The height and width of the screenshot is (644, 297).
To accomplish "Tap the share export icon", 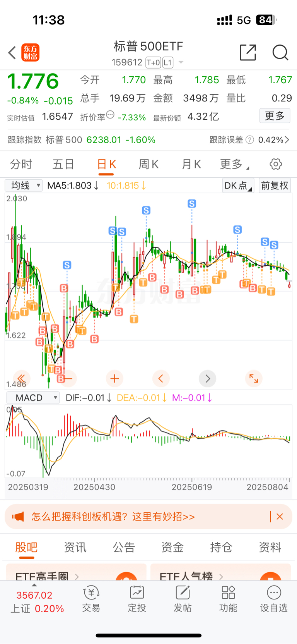I will click(248, 52).
